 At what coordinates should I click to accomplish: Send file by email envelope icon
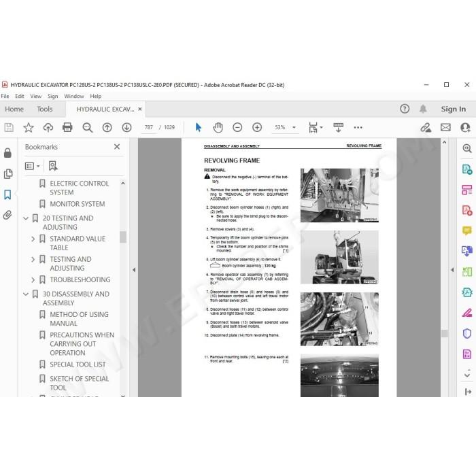pos(445,128)
